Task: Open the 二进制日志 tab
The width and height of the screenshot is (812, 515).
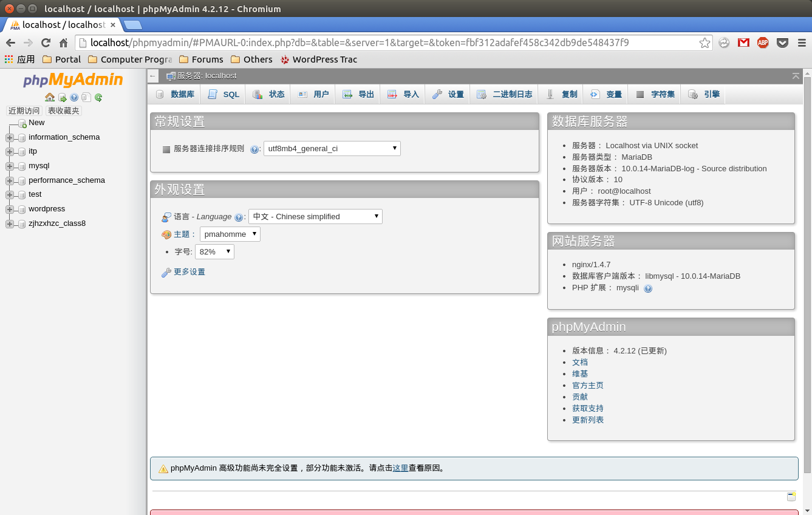Action: (504, 94)
